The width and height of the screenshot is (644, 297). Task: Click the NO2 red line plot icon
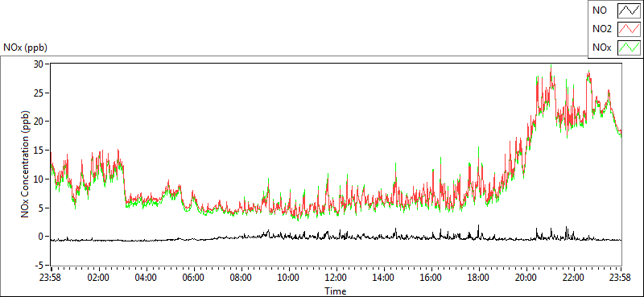[x=629, y=29]
